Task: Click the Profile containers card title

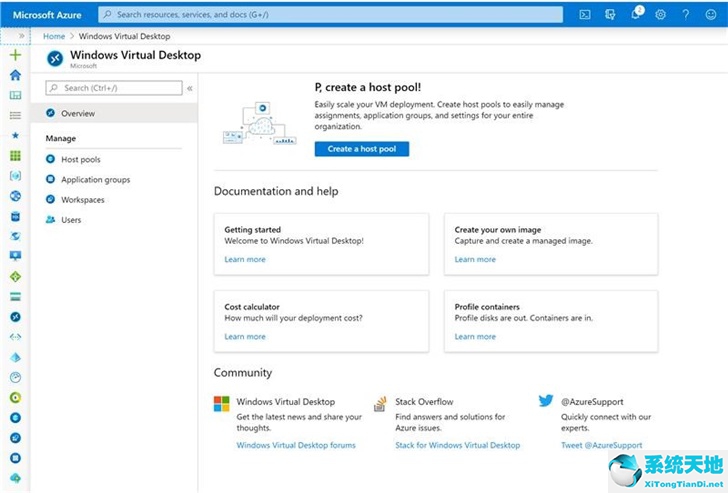Action: coord(487,307)
